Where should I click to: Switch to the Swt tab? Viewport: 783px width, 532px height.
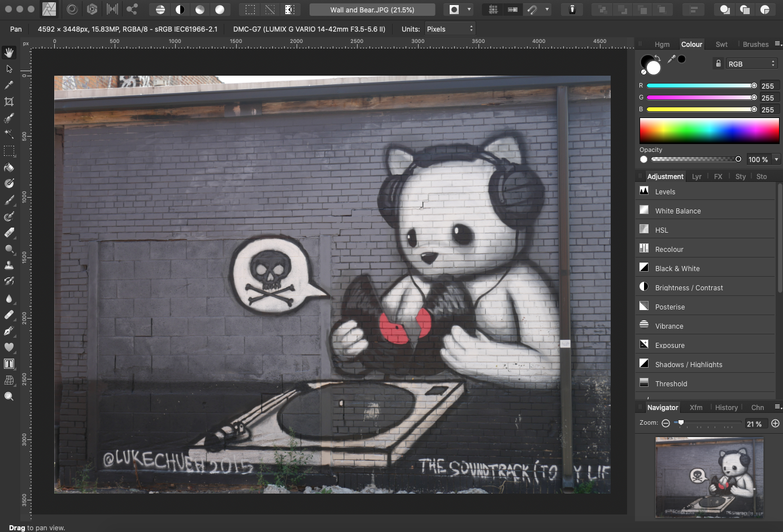click(721, 44)
